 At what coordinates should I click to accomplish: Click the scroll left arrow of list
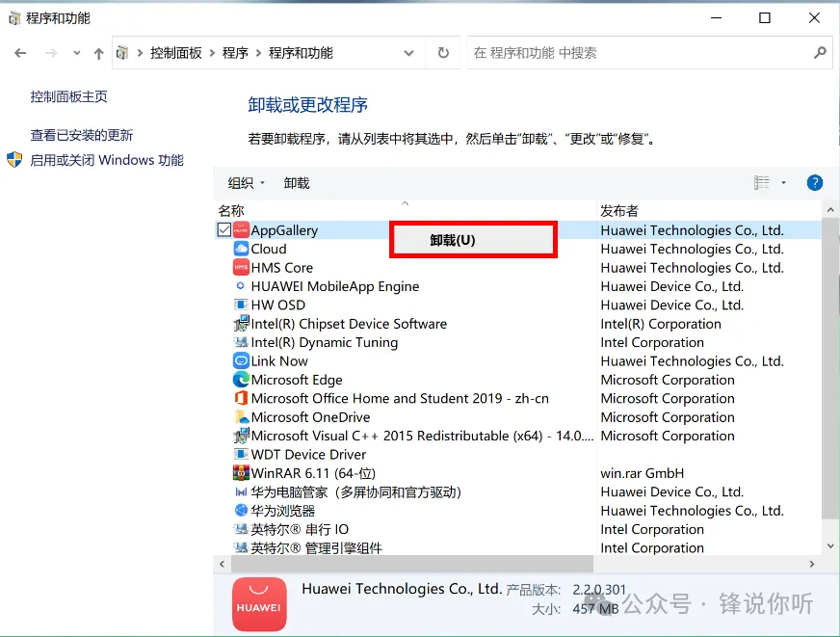click(222, 564)
